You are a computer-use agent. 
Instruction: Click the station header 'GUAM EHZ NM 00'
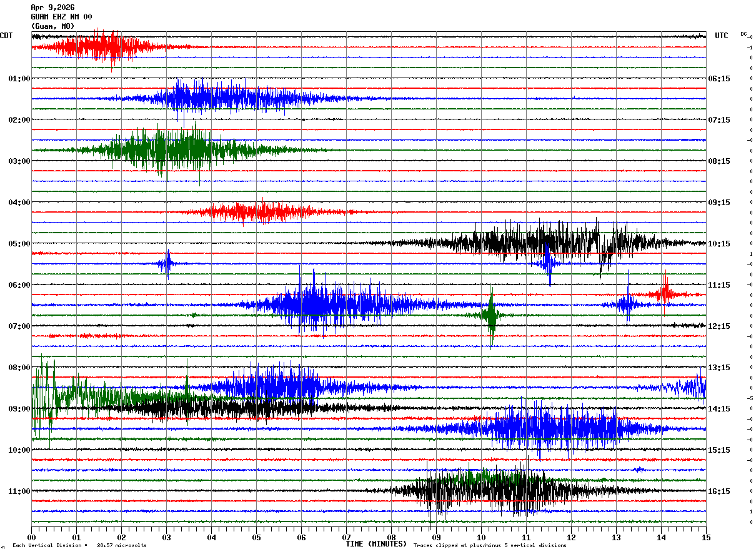click(x=61, y=17)
